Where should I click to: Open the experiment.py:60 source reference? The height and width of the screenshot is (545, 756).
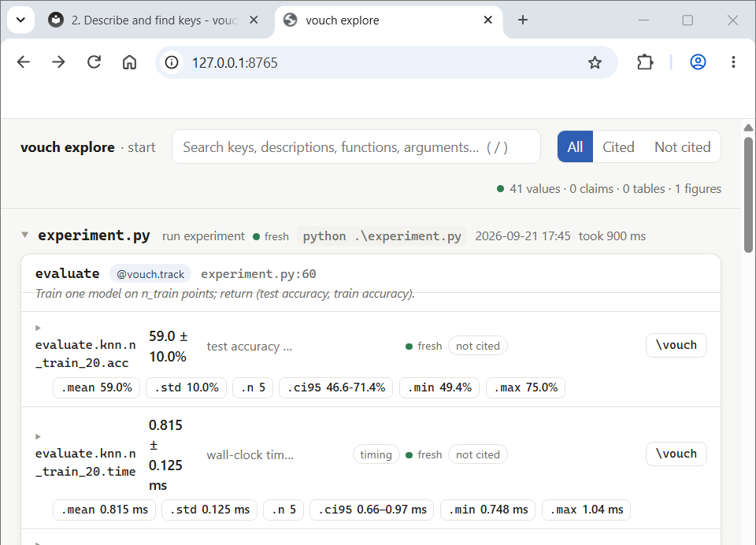pyautogui.click(x=258, y=274)
